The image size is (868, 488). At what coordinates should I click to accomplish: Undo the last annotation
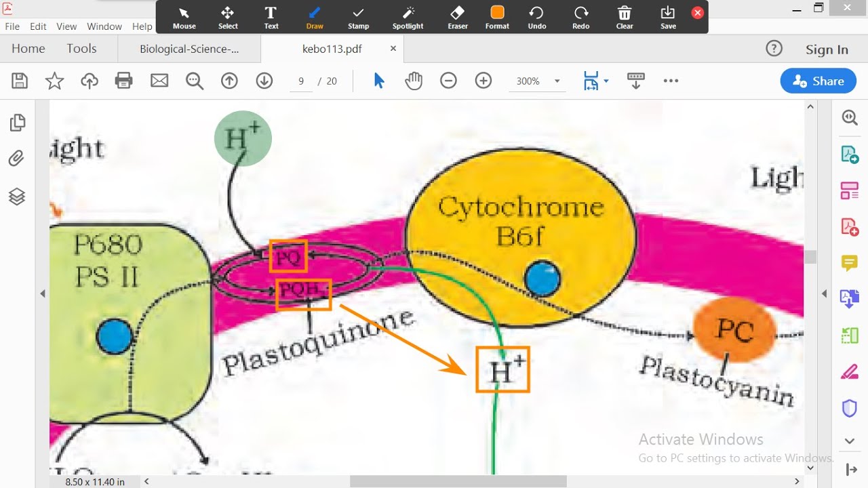537,18
